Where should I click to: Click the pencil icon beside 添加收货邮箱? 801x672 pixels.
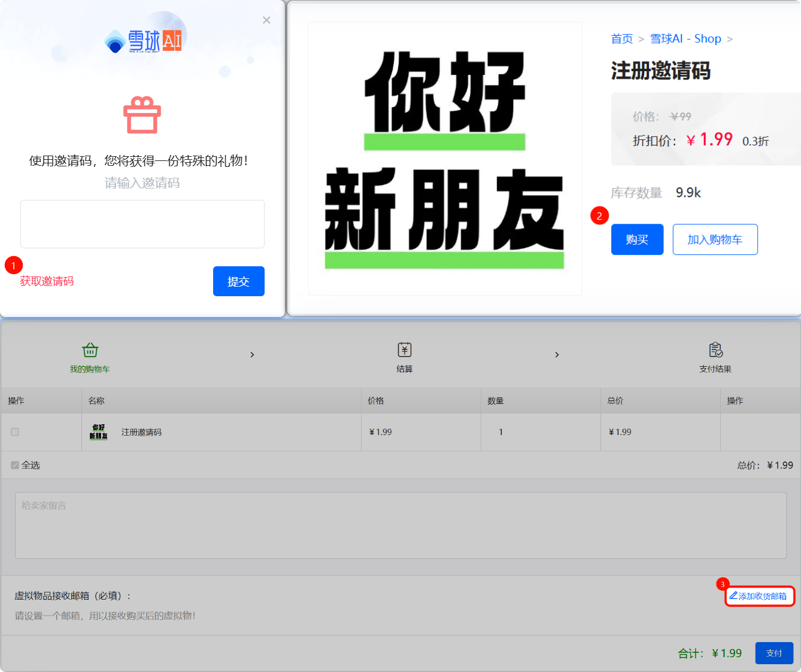point(734,595)
